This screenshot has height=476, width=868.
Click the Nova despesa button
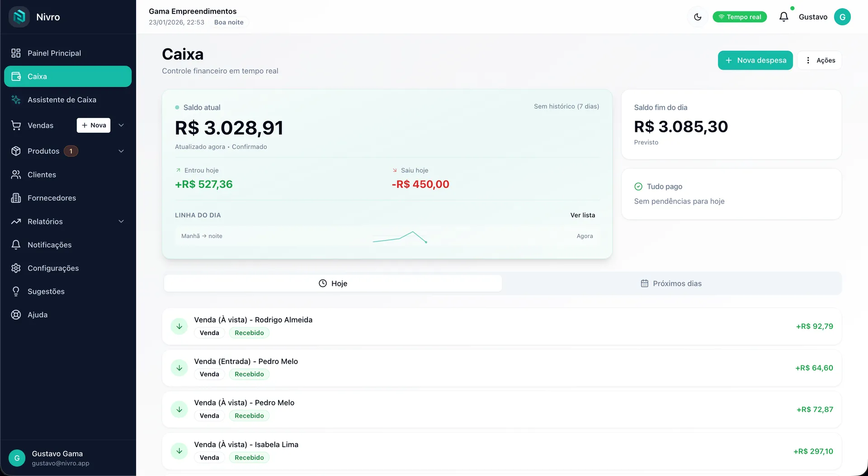(755, 61)
